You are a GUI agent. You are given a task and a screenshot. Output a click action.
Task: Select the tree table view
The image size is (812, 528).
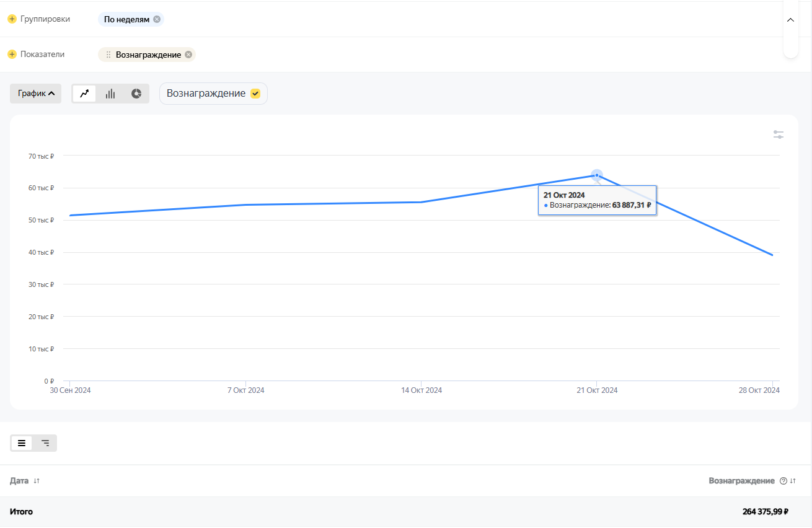tap(45, 443)
